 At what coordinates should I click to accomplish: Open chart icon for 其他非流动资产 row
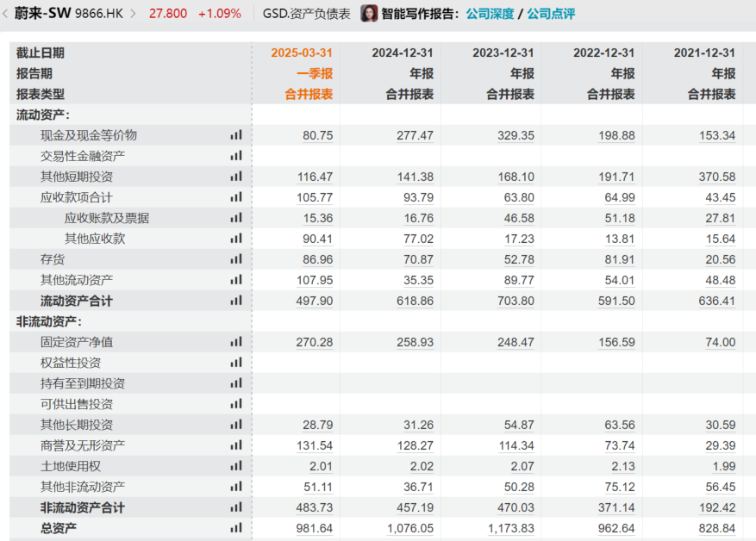pyautogui.click(x=236, y=488)
